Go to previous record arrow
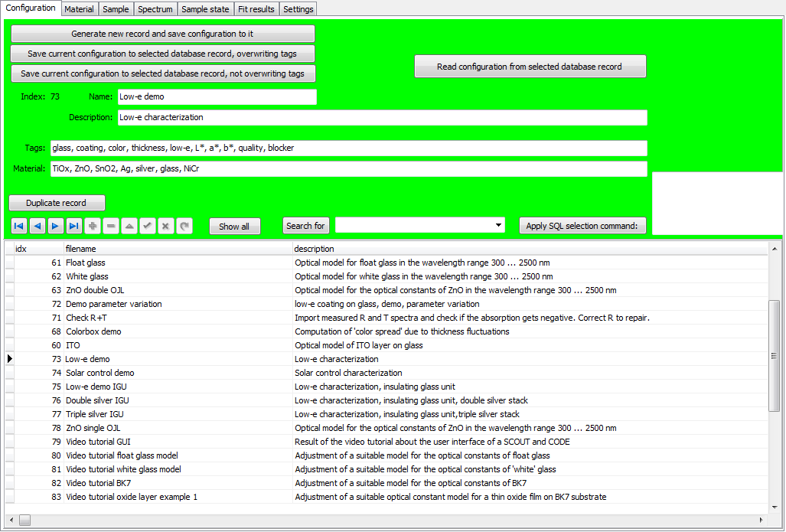This screenshot has width=786, height=532. 37,226
